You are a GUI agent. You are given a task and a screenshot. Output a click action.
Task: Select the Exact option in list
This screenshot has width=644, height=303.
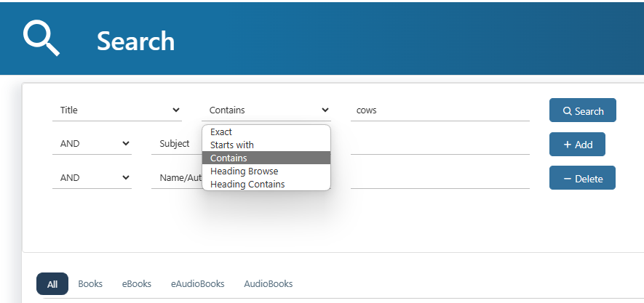[266, 132]
